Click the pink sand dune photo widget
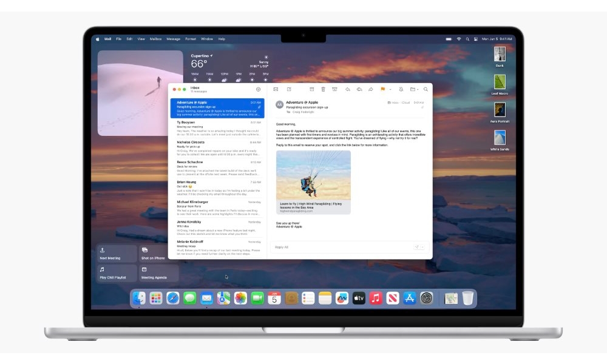This screenshot has width=607, height=364. 140,93
